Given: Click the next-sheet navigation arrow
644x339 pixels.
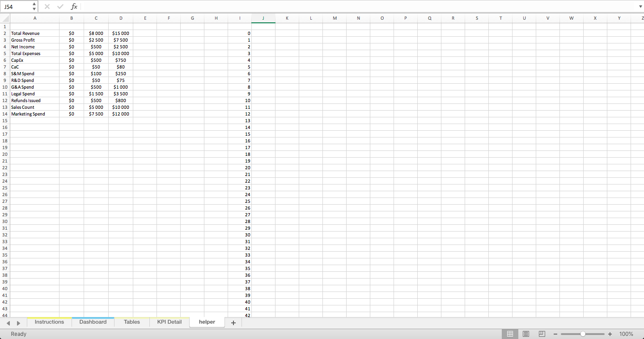Looking at the screenshot, I should 18,322.
